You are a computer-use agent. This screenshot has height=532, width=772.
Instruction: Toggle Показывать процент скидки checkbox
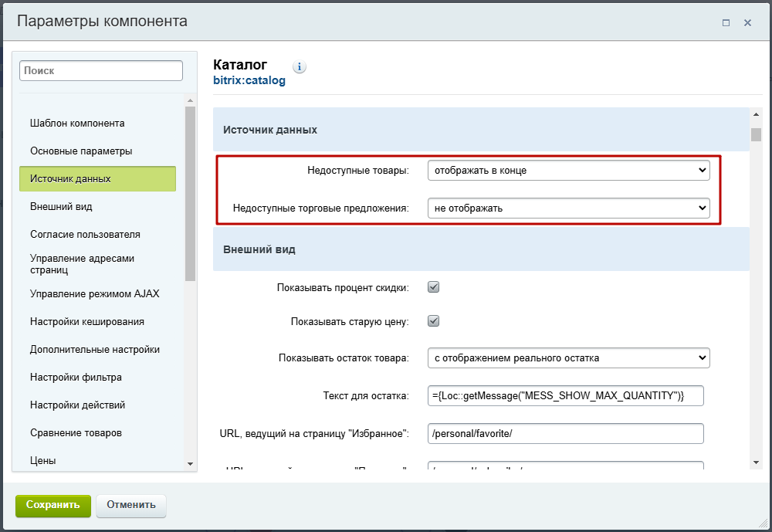[x=433, y=287]
